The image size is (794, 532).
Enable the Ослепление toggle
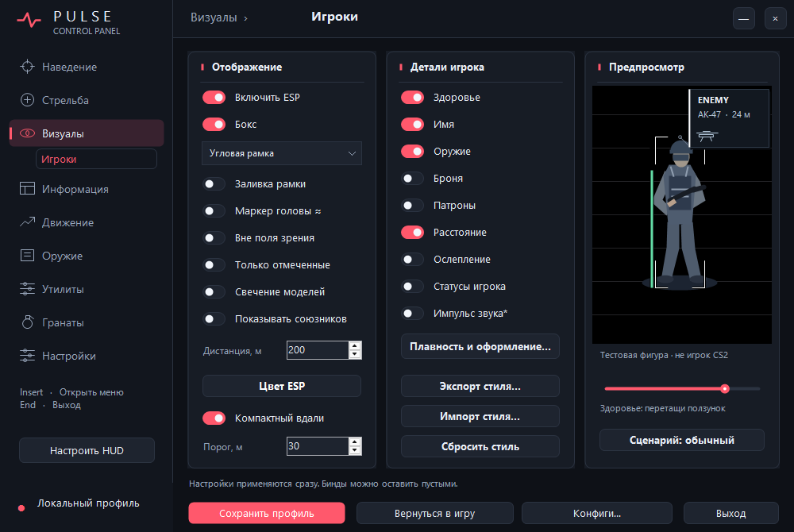tap(412, 259)
